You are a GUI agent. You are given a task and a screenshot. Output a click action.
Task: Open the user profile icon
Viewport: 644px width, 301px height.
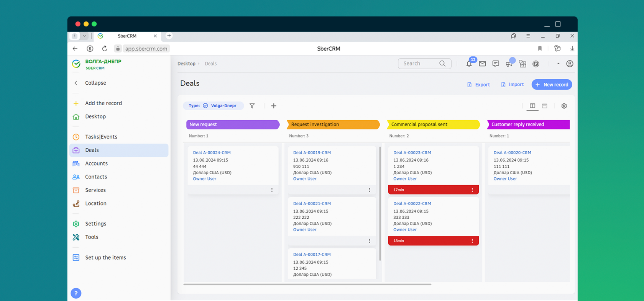(570, 64)
